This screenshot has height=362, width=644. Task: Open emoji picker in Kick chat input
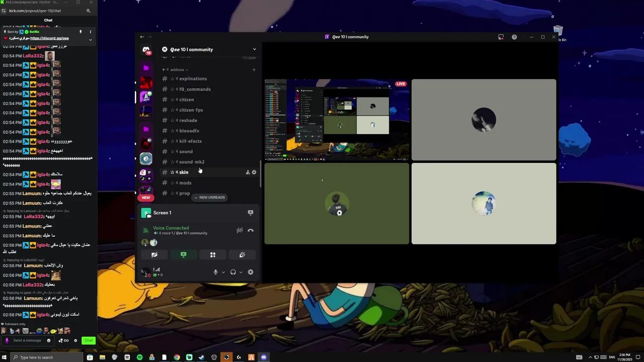[49, 340]
